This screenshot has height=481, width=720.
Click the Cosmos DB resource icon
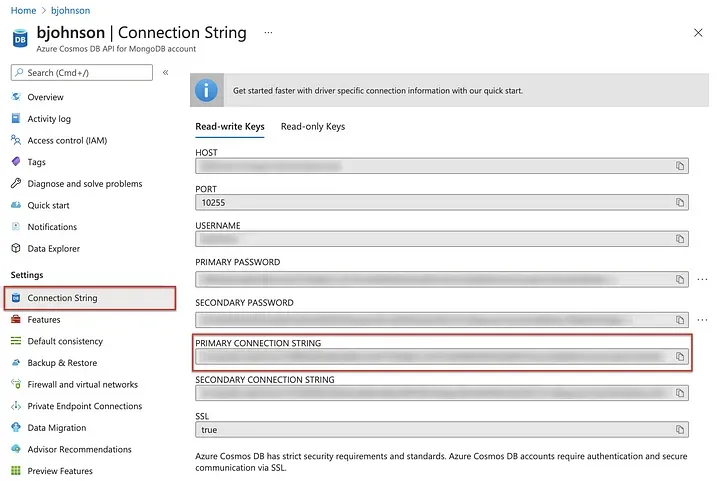(20, 39)
